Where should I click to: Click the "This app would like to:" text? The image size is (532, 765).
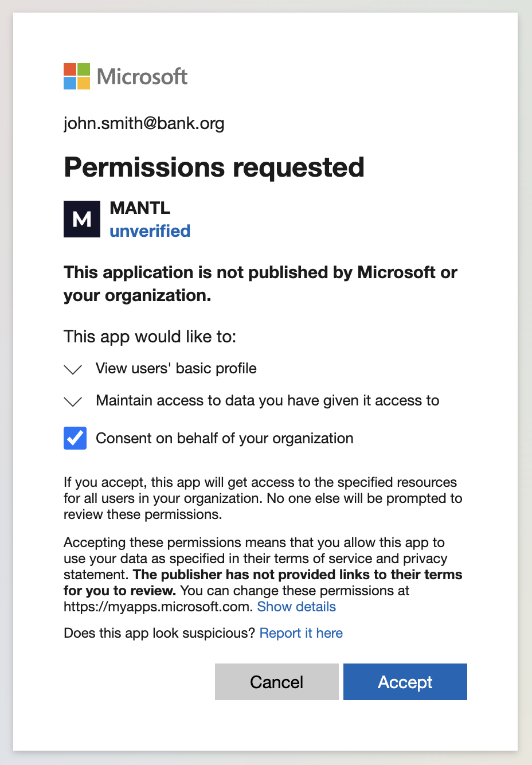coord(150,336)
